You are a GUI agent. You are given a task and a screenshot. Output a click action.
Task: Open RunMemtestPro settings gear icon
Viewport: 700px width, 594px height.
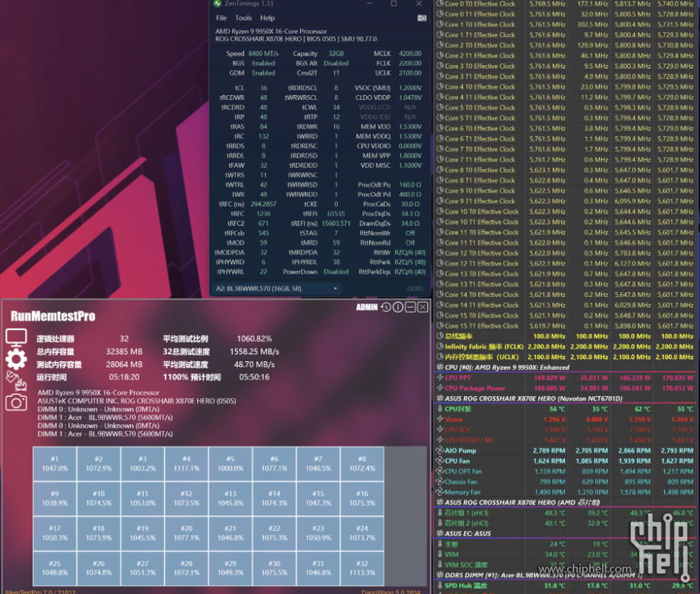coord(16,359)
